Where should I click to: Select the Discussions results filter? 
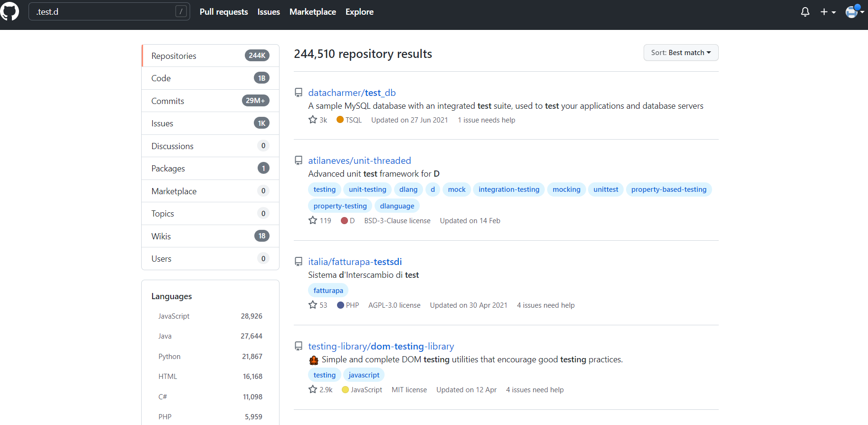[x=210, y=146]
